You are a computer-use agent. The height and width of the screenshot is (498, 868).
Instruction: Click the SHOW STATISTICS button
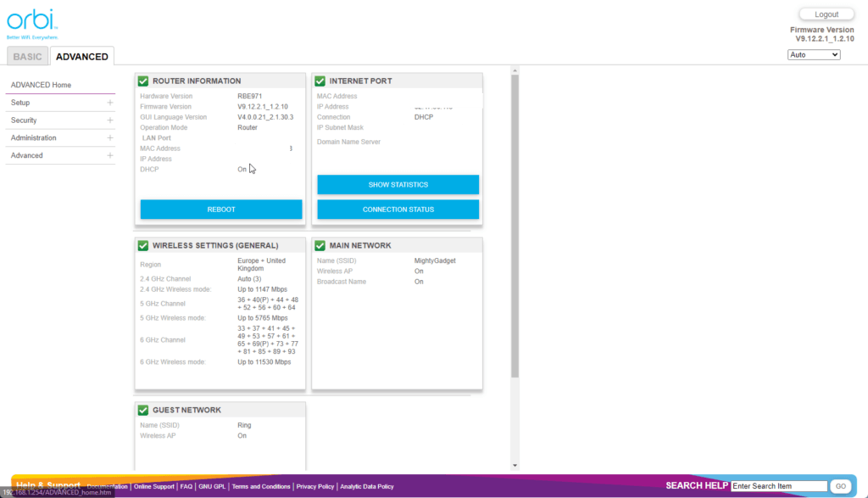(398, 185)
